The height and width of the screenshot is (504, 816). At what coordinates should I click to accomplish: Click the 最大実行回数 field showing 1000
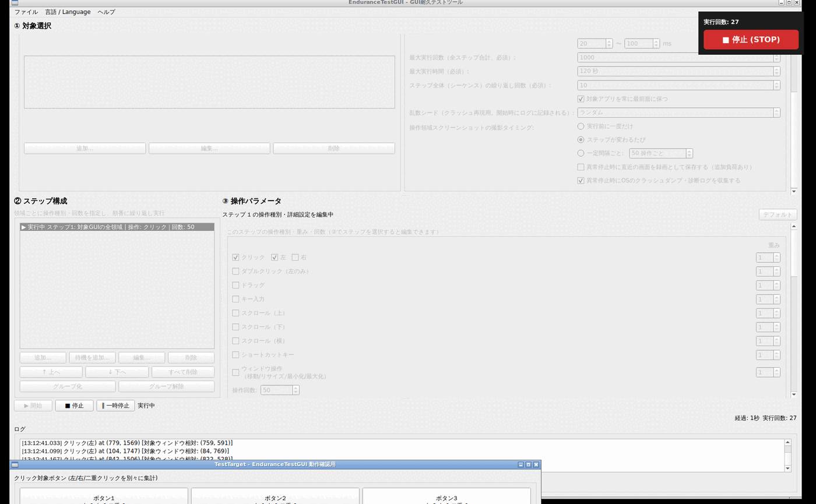(678, 58)
